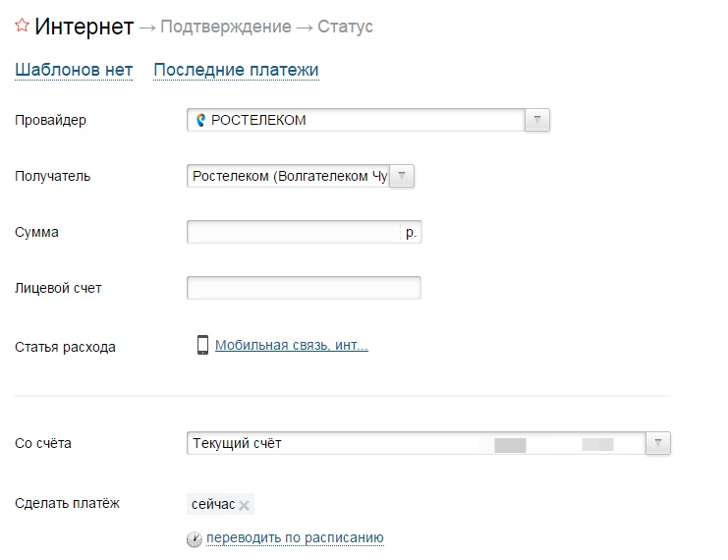This screenshot has height=560, width=728.
Task: Click the clock icon for scheduled payment
Action: 194,538
